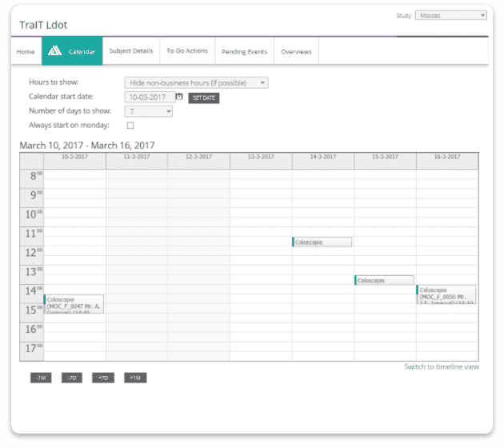This screenshot has height=448, width=504.
Task: Click the SET DATE button
Action: [204, 98]
